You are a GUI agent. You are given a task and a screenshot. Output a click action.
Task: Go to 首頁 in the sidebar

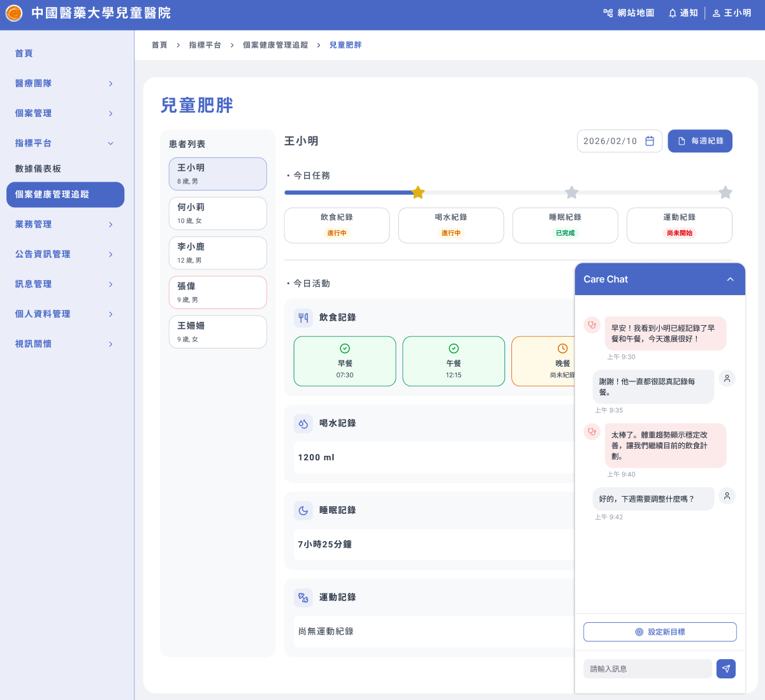pos(24,54)
